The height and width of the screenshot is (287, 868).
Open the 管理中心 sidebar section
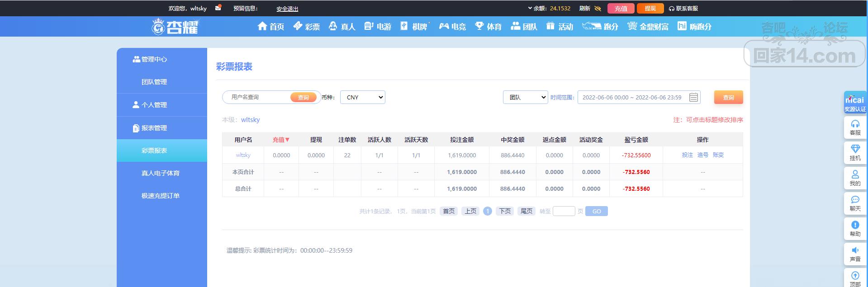[x=150, y=59]
